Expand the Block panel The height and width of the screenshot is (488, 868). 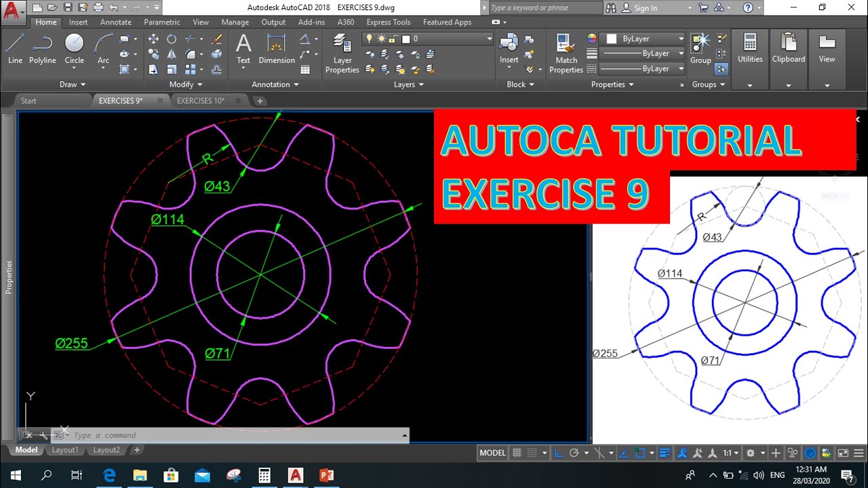tap(520, 85)
